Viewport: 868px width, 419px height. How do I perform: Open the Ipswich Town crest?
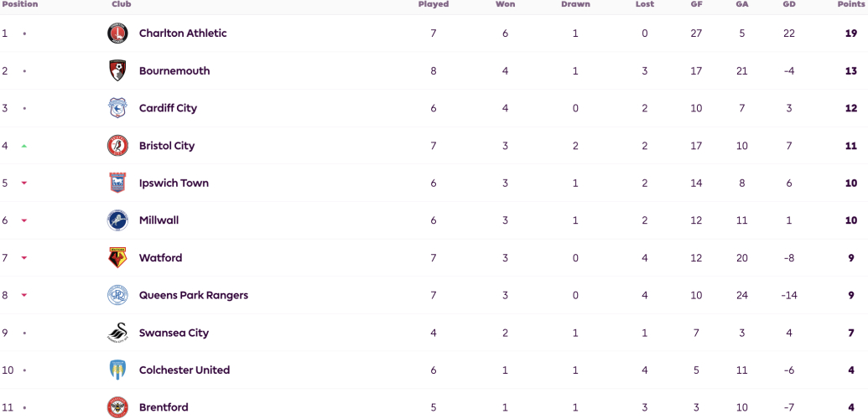tap(117, 183)
